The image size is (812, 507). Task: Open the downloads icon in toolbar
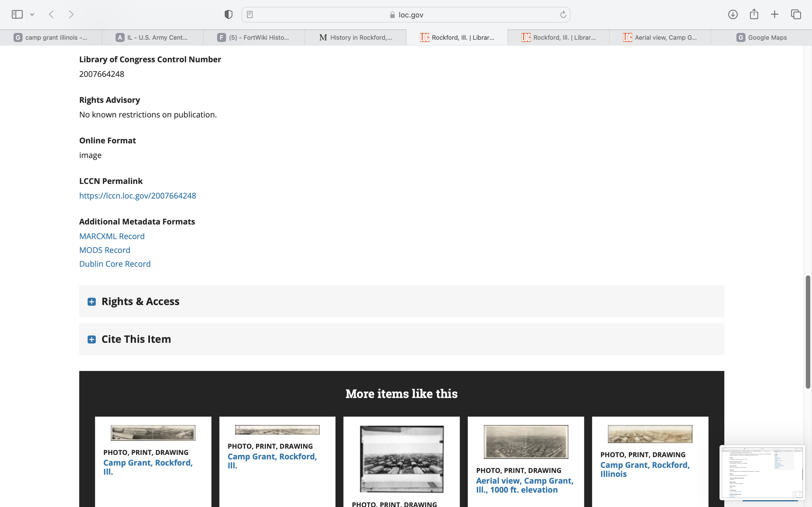732,14
